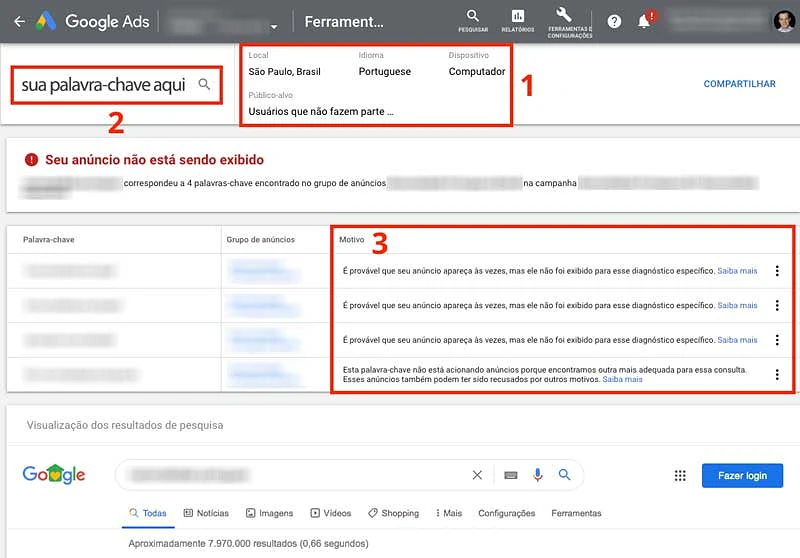Select the Todas results tab
This screenshot has height=558, width=800.
(x=148, y=514)
